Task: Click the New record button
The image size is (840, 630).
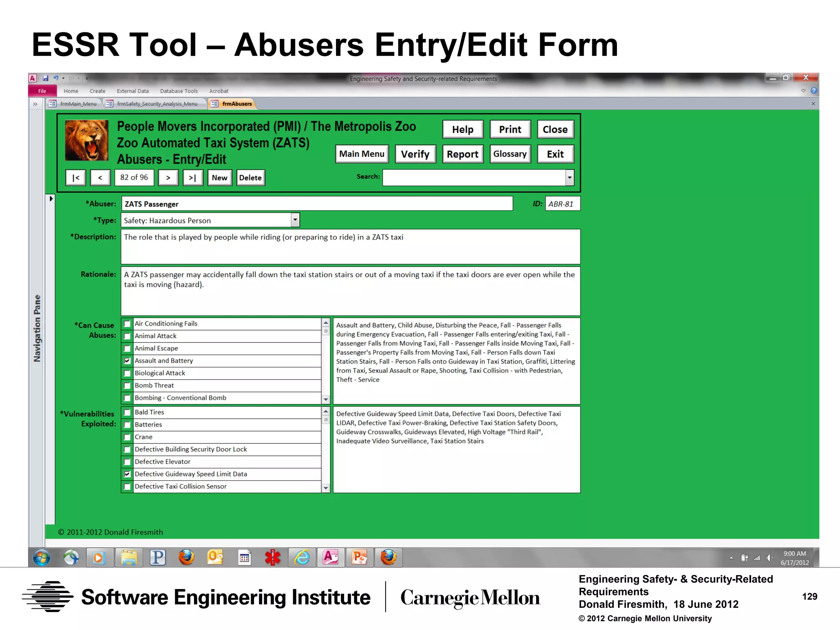Action: tap(219, 178)
